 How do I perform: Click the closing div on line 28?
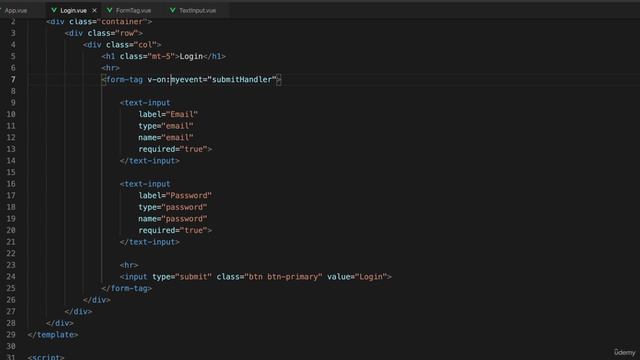click(60, 323)
